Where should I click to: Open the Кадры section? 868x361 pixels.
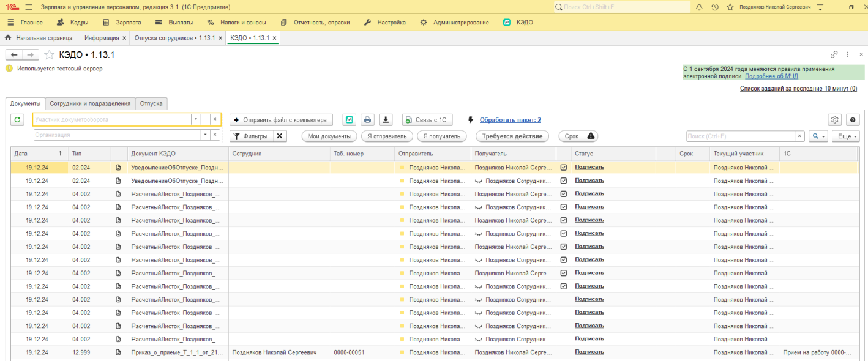73,23
